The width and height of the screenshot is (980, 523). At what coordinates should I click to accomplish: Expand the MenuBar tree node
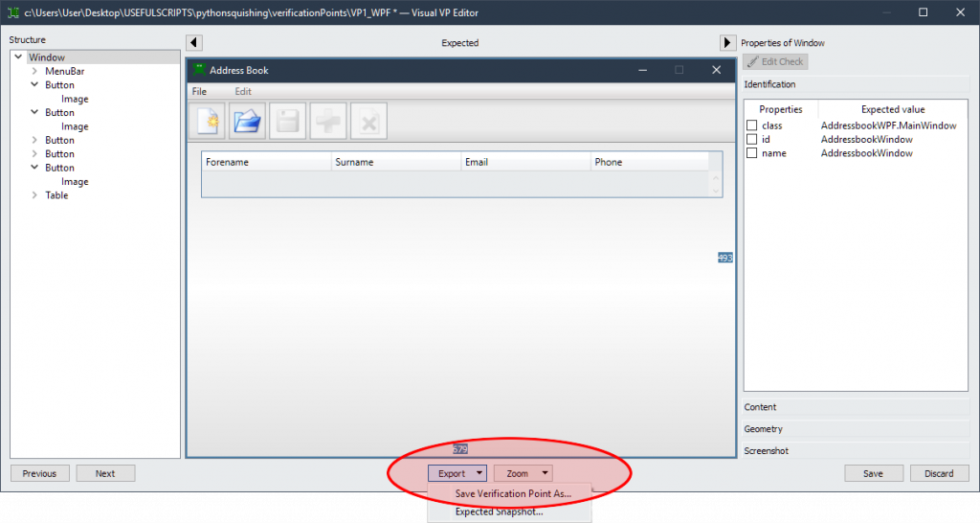(x=34, y=71)
